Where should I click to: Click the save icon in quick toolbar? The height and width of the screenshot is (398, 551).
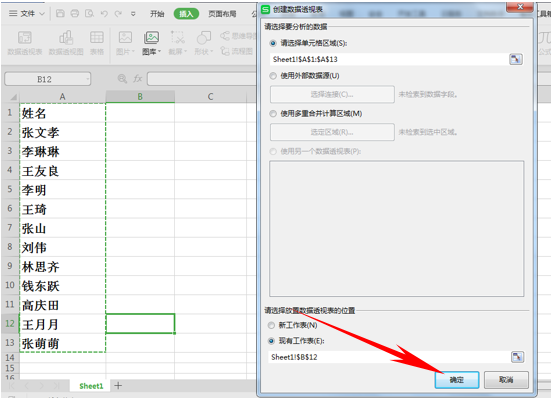[x=60, y=14]
